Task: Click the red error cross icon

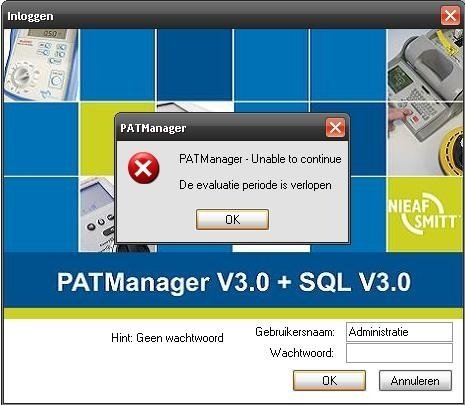Action: (144, 168)
